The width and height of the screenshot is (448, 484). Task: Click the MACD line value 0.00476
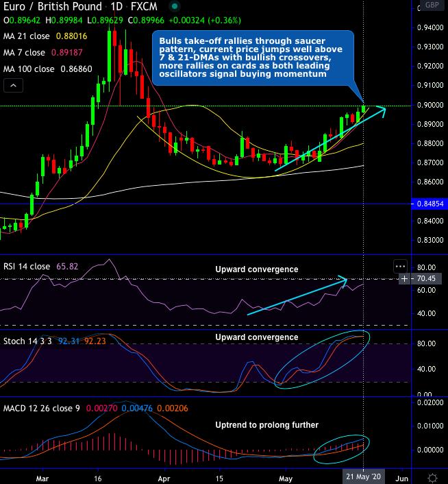(137, 409)
